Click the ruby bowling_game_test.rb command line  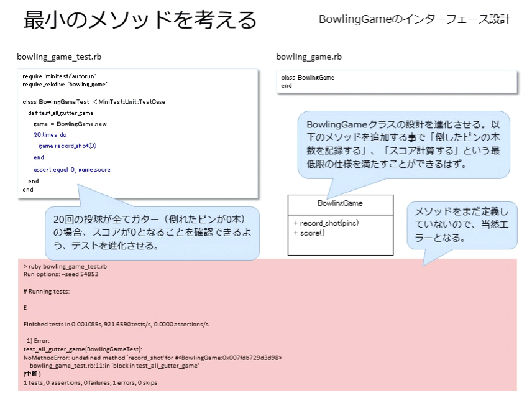click(x=65, y=267)
